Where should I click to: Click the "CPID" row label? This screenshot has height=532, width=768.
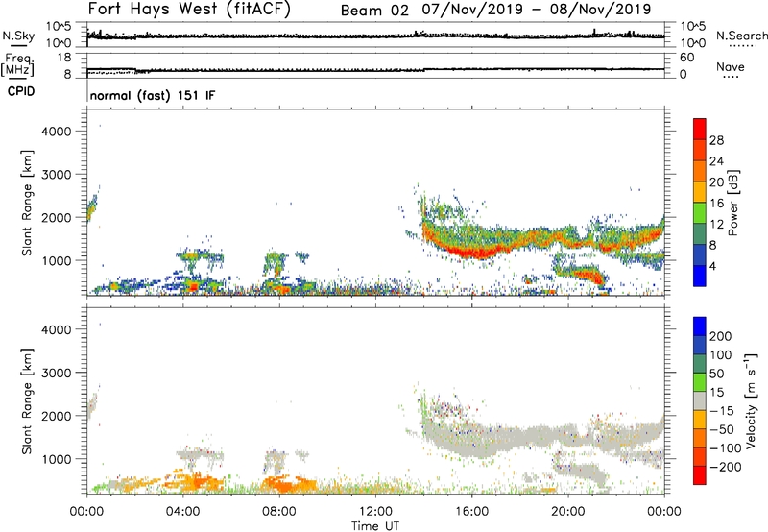pos(21,91)
